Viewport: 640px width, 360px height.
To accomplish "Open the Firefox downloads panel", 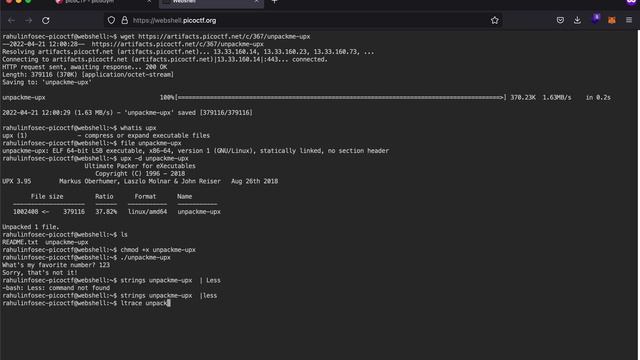I will click(x=577, y=20).
